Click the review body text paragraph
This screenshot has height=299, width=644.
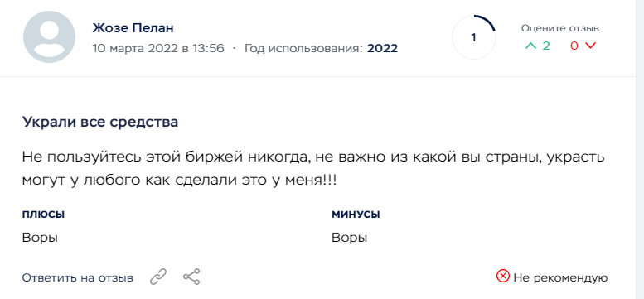pyautogui.click(x=313, y=169)
